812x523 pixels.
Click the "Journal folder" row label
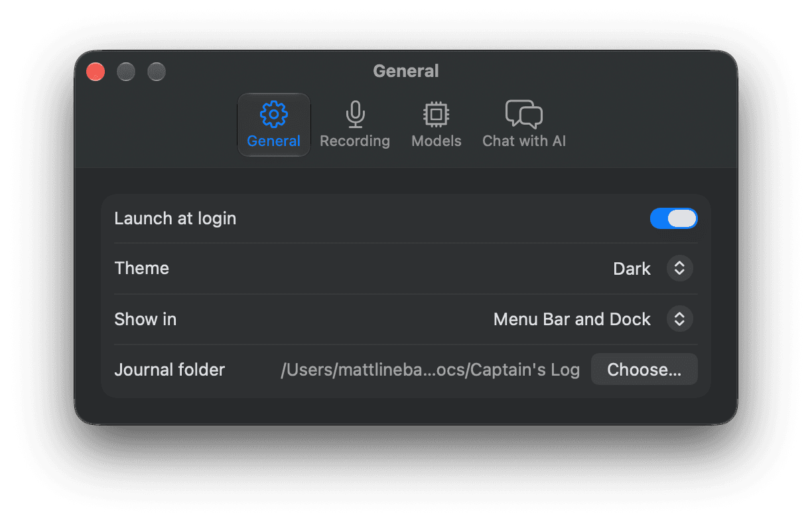pos(170,370)
